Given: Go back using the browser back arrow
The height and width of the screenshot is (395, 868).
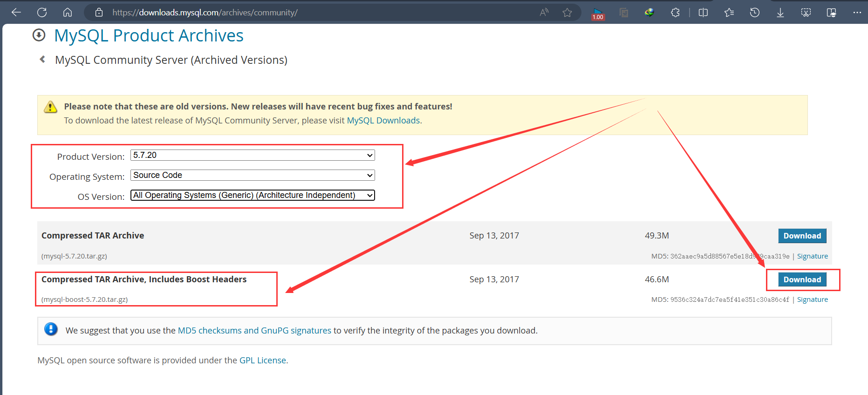Looking at the screenshot, I should pos(16,13).
